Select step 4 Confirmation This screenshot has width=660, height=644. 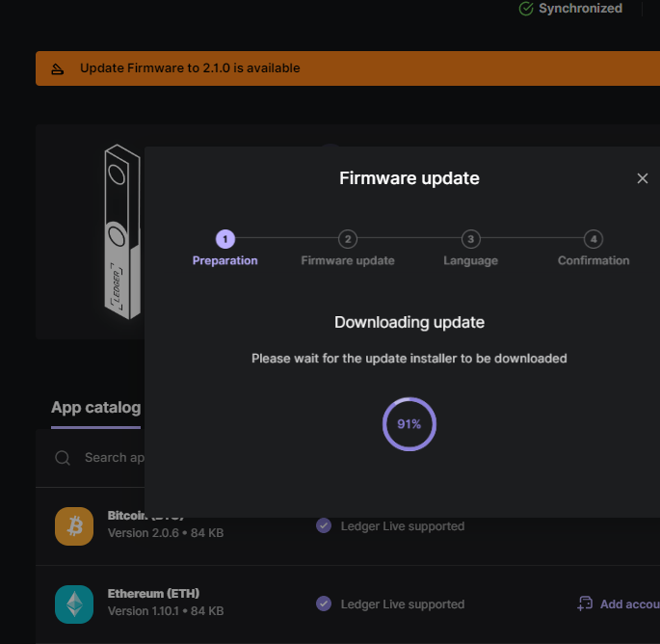tap(594, 239)
